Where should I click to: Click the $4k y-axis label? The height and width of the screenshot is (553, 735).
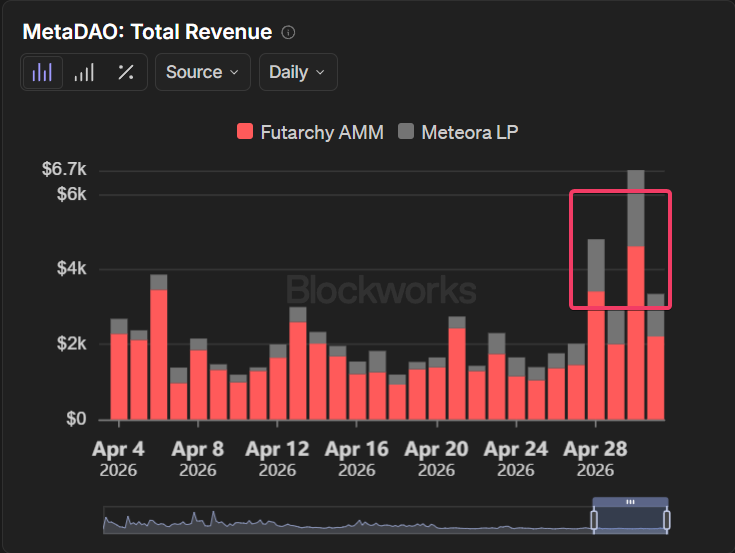pos(72,269)
